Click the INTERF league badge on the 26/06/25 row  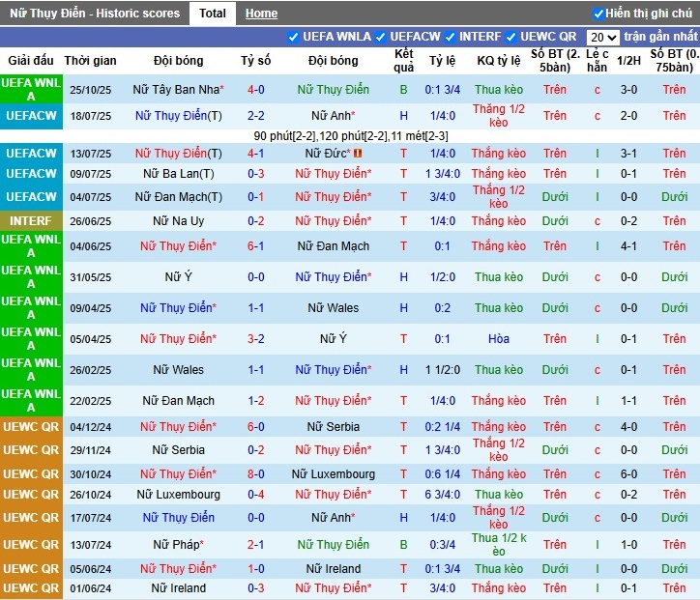coord(31,220)
